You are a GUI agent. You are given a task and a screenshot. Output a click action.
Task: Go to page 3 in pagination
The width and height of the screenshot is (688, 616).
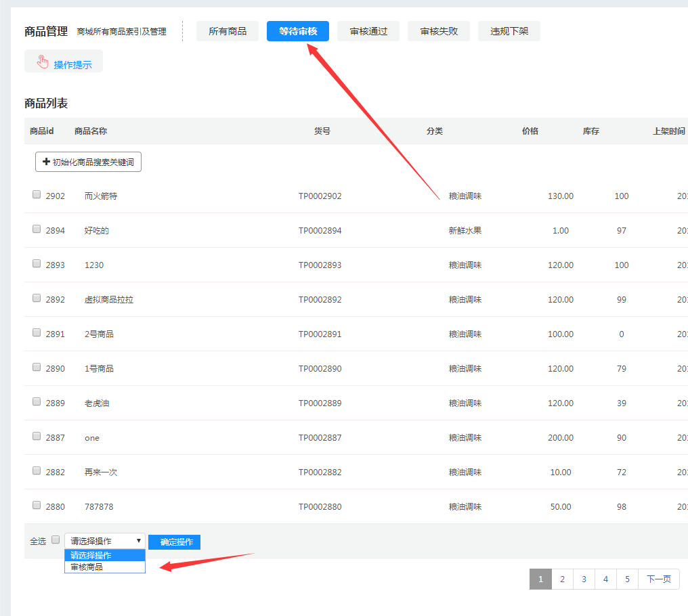click(584, 579)
